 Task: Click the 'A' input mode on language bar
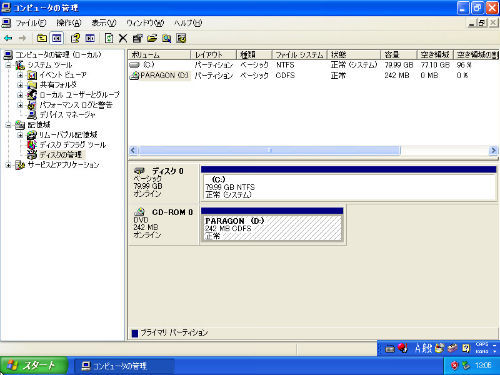tap(418, 349)
